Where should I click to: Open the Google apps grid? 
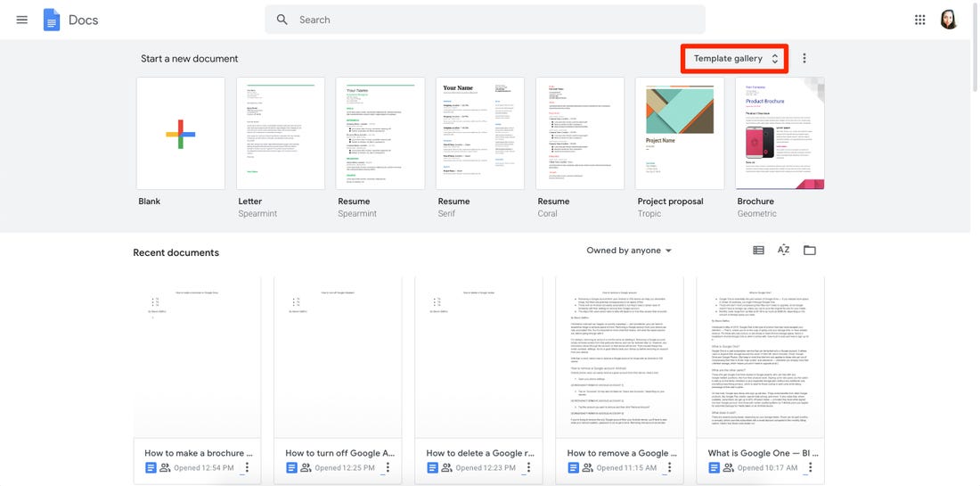920,20
